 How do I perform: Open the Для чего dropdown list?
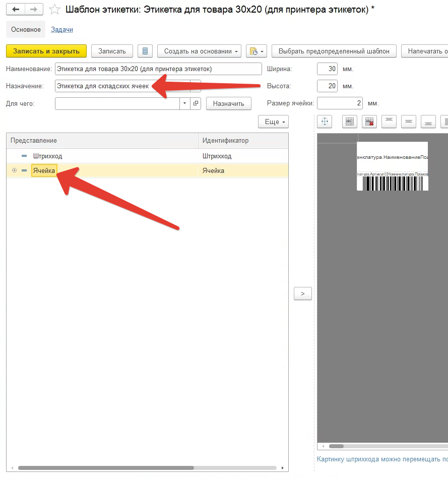(185, 103)
